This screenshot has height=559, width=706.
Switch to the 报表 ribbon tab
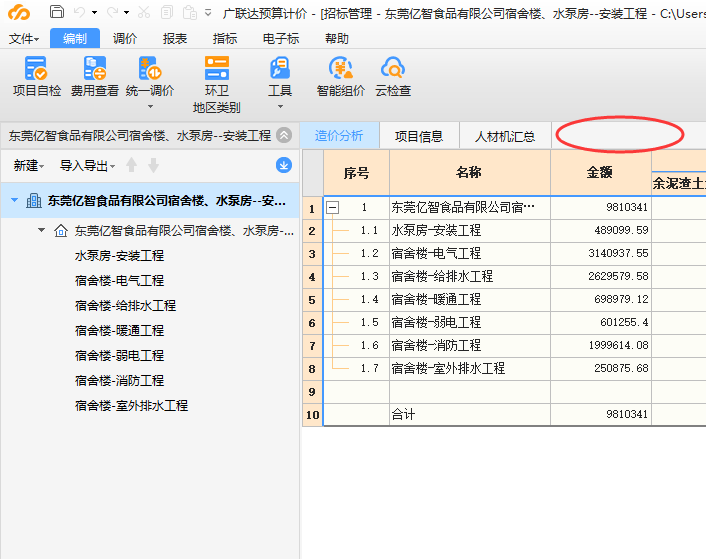pyautogui.click(x=175, y=39)
